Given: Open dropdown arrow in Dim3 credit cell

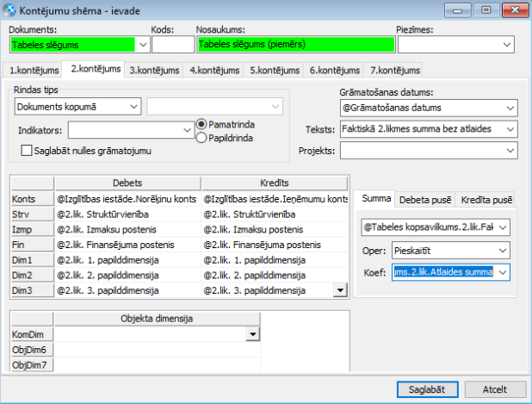Looking at the screenshot, I should pyautogui.click(x=340, y=290).
